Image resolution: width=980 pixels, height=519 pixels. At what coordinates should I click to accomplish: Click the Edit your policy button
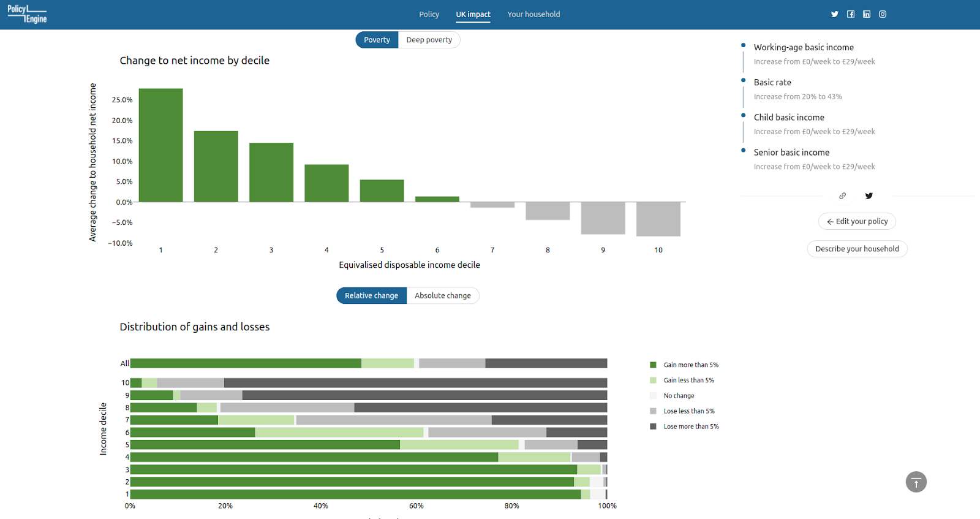857,221
